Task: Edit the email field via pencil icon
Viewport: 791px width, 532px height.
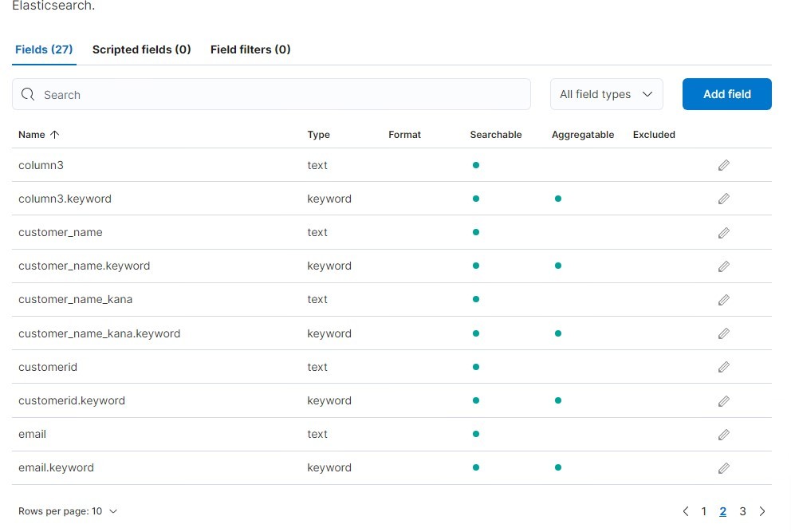Action: [723, 435]
